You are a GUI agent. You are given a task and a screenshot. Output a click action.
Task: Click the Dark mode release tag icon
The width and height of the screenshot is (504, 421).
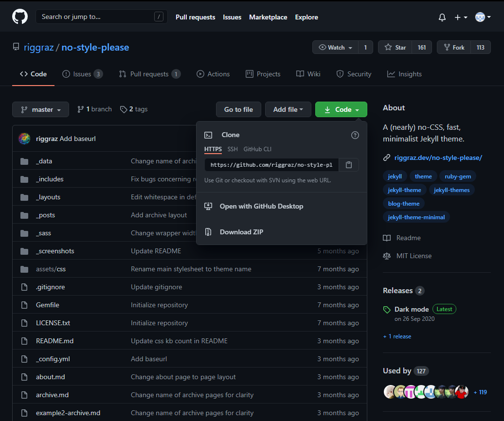pos(387,310)
